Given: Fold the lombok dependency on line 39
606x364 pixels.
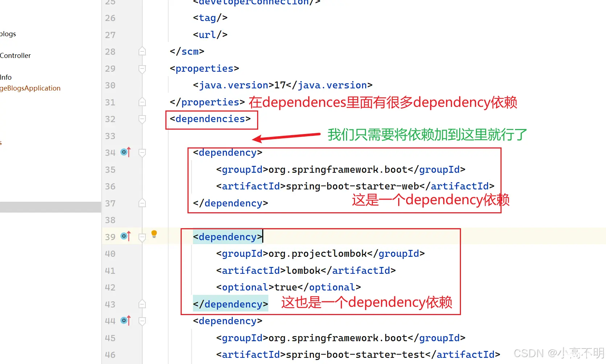Looking at the screenshot, I should (x=142, y=237).
